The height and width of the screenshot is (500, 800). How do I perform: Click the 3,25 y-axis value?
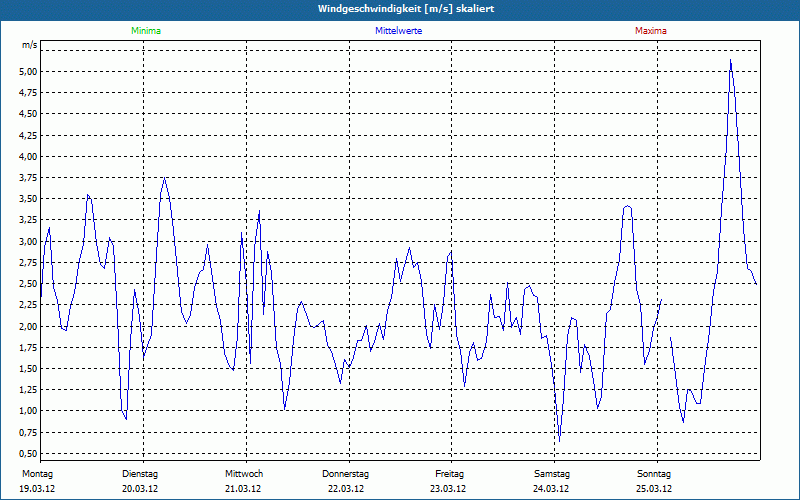pos(29,220)
